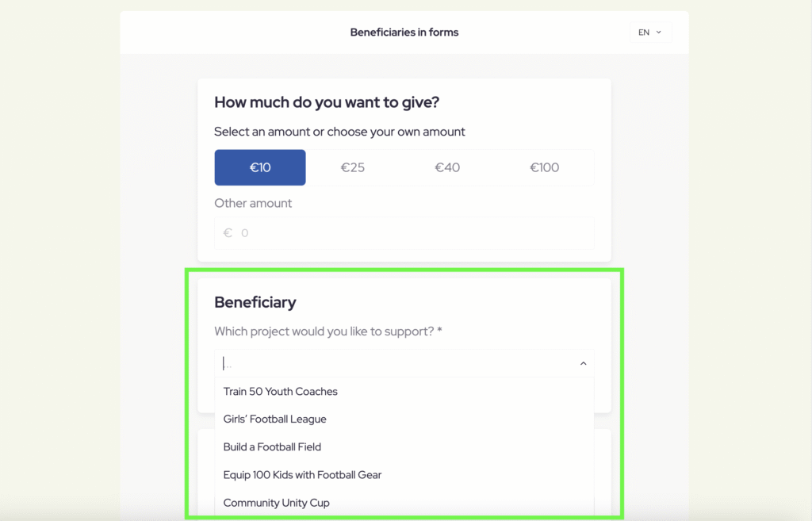Choose the €25 amount option
This screenshot has height=521, width=812.
tap(353, 167)
